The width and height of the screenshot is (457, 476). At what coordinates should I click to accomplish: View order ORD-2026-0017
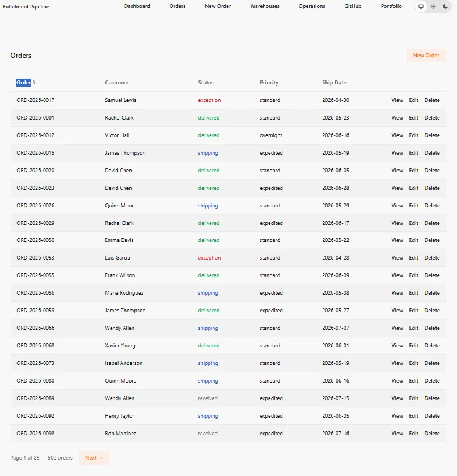(x=397, y=100)
